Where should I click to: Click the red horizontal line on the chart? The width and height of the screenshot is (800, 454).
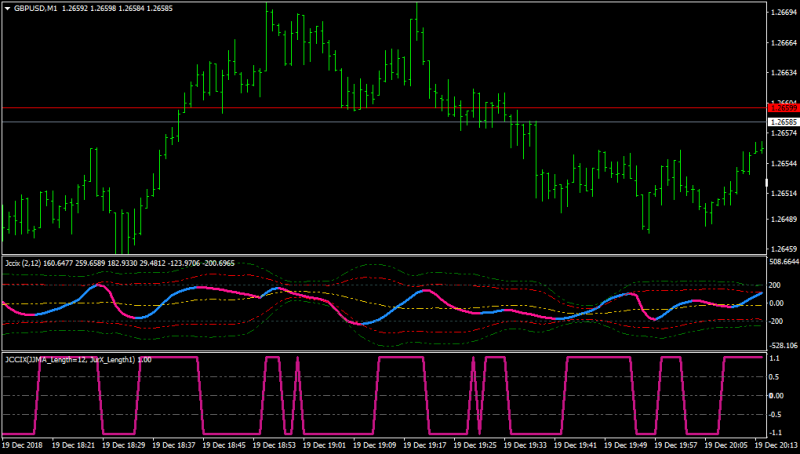(383, 108)
